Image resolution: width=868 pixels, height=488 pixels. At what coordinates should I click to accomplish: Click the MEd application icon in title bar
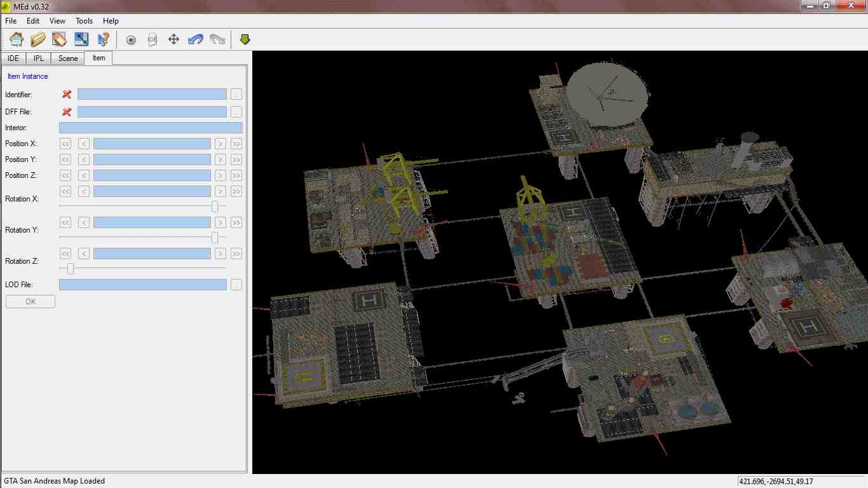click(x=6, y=6)
